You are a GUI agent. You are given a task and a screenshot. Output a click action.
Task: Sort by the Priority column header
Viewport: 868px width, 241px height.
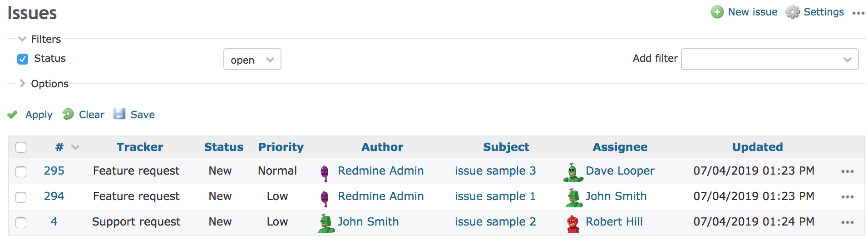point(281,147)
